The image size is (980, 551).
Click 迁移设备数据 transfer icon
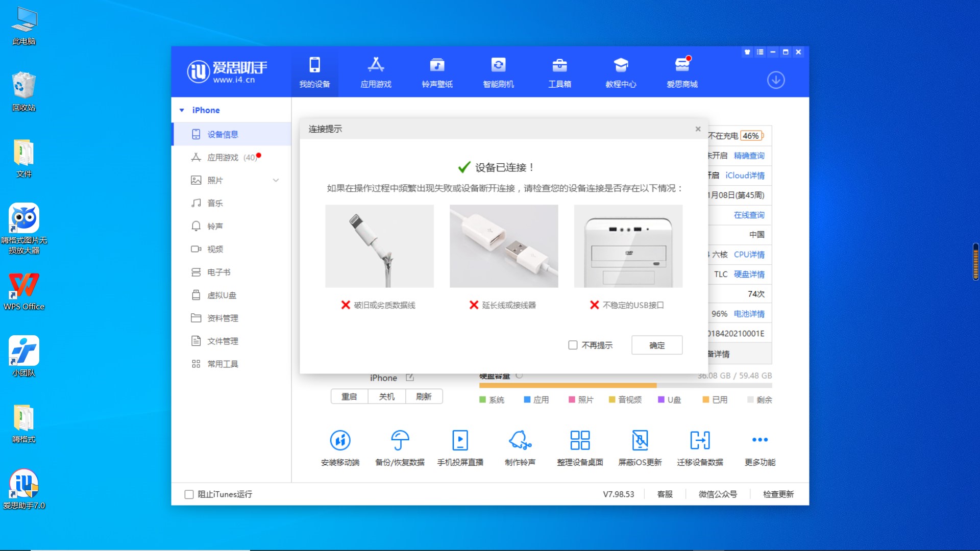click(700, 440)
